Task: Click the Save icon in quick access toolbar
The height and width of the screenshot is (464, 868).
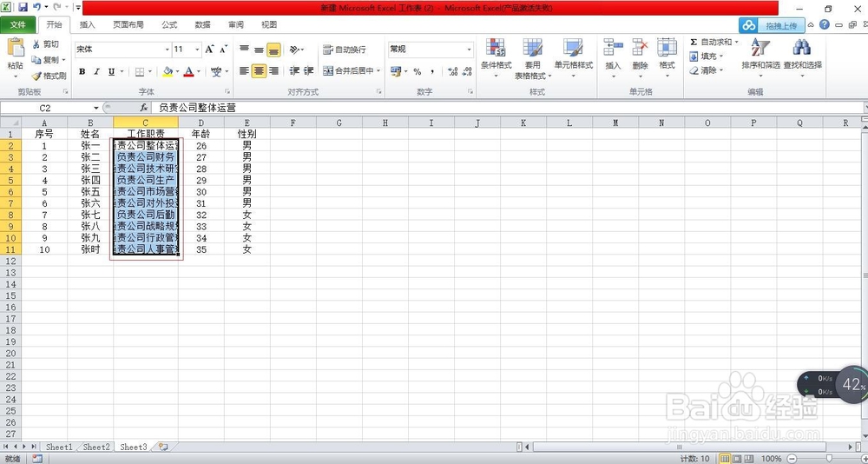Action: tap(23, 8)
